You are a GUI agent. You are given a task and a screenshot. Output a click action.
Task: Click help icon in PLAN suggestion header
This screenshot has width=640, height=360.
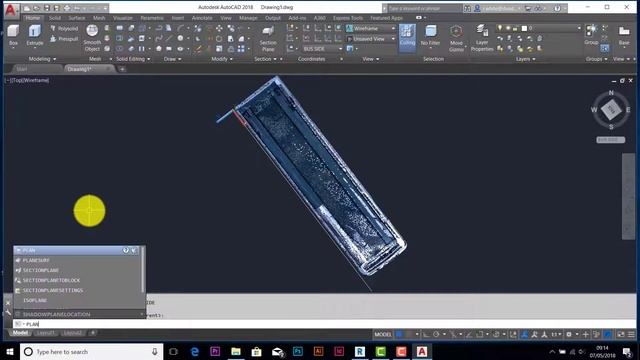pyautogui.click(x=125, y=250)
